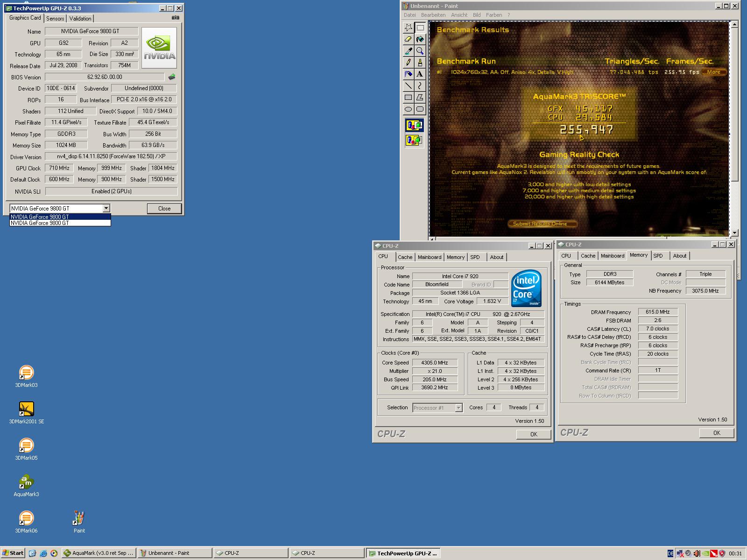Image resolution: width=747 pixels, height=560 pixels.
Task: Open the Processor #1 selection dropdown
Action: [458, 408]
